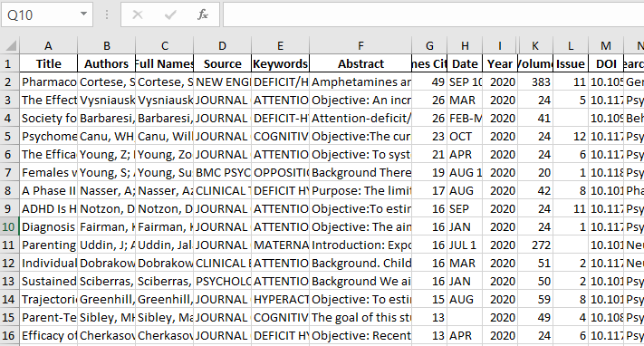644x346 pixels.
Task: Click the Select All corner triangle
Action: point(11,45)
